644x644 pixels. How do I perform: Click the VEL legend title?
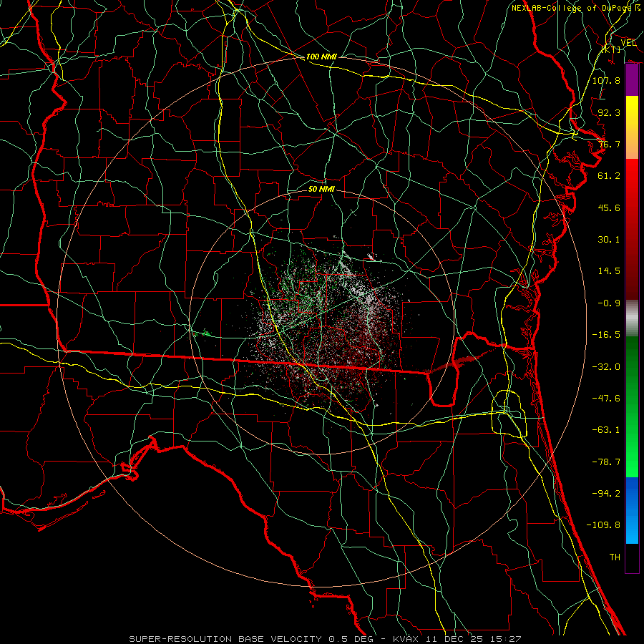[628, 42]
